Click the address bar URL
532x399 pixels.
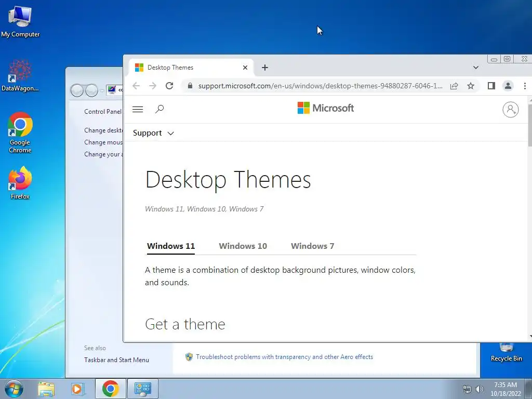tap(320, 86)
